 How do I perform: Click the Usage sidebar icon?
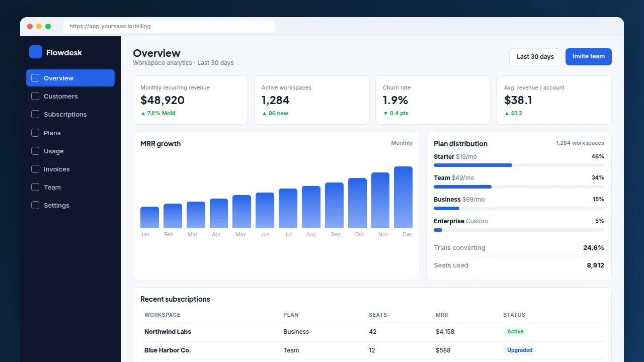(35, 151)
